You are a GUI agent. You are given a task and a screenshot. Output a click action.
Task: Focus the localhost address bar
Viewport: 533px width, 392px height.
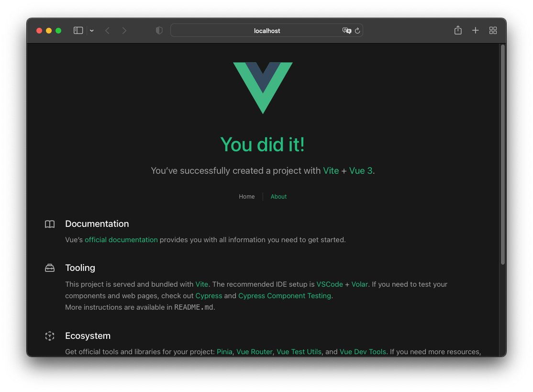[266, 31]
